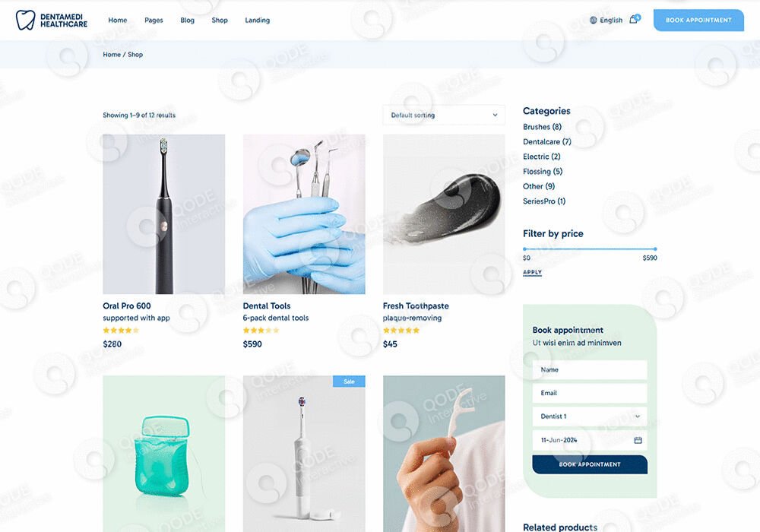Open the English language selector
This screenshot has height=532, width=760.
click(x=606, y=20)
